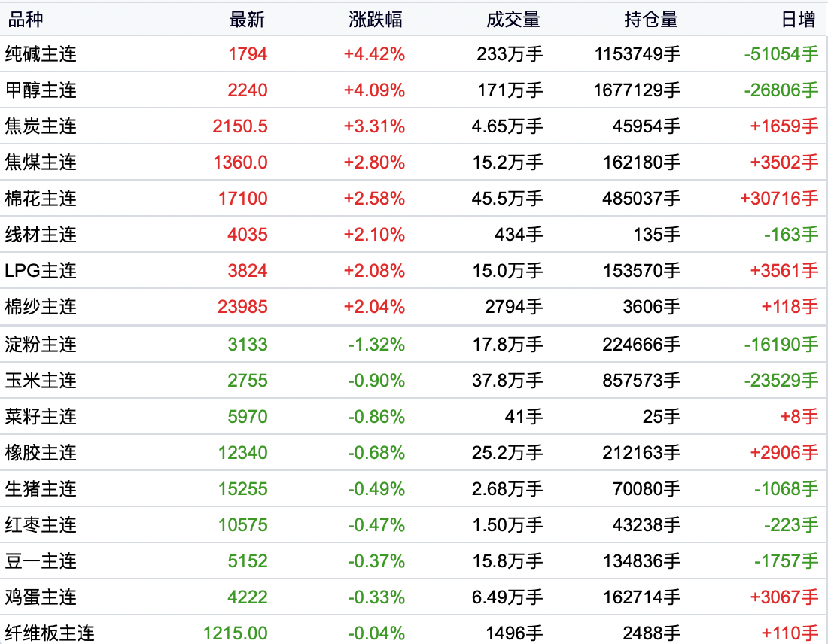This screenshot has width=828, height=644.
Task: Select 纤维板主连 at the bottom
Action: click(50, 633)
